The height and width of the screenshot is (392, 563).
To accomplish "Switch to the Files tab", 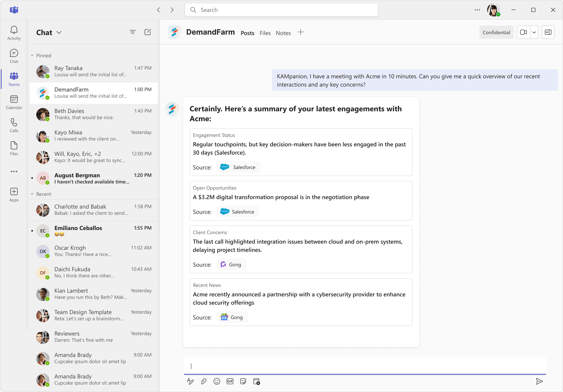I will pyautogui.click(x=265, y=33).
